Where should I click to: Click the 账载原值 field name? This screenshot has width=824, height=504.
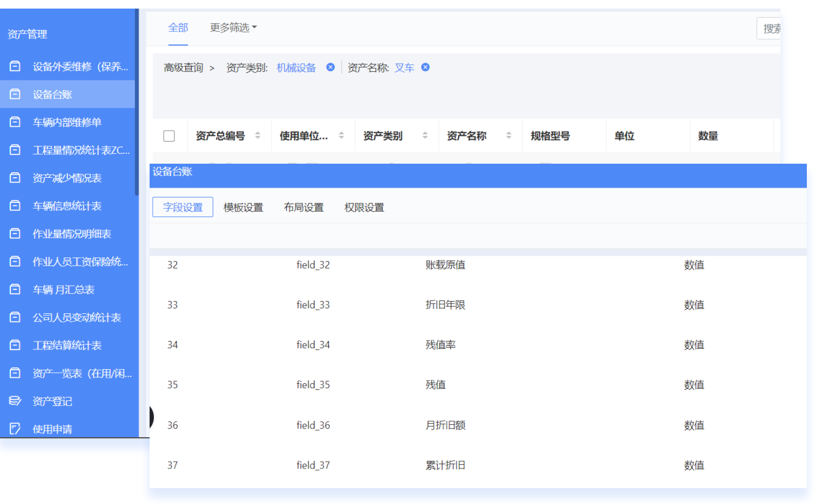coord(446,265)
